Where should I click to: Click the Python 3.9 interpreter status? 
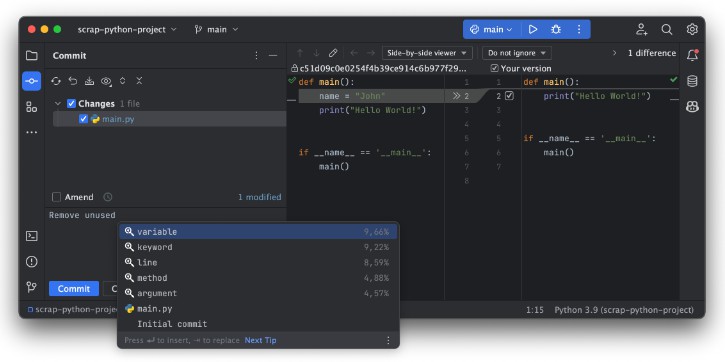pyautogui.click(x=624, y=310)
